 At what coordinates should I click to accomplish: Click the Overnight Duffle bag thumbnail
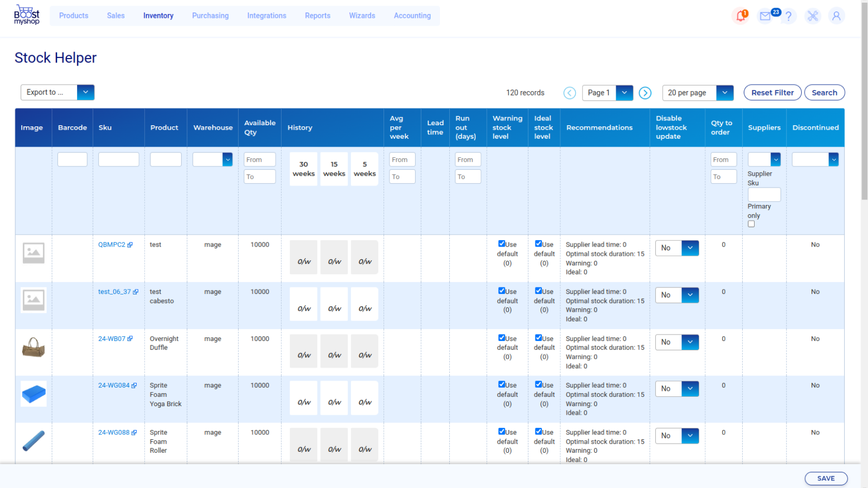coord(33,347)
